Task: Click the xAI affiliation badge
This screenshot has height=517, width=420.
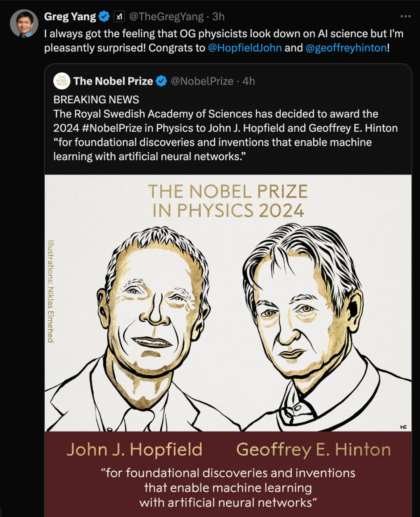Action: click(x=119, y=16)
